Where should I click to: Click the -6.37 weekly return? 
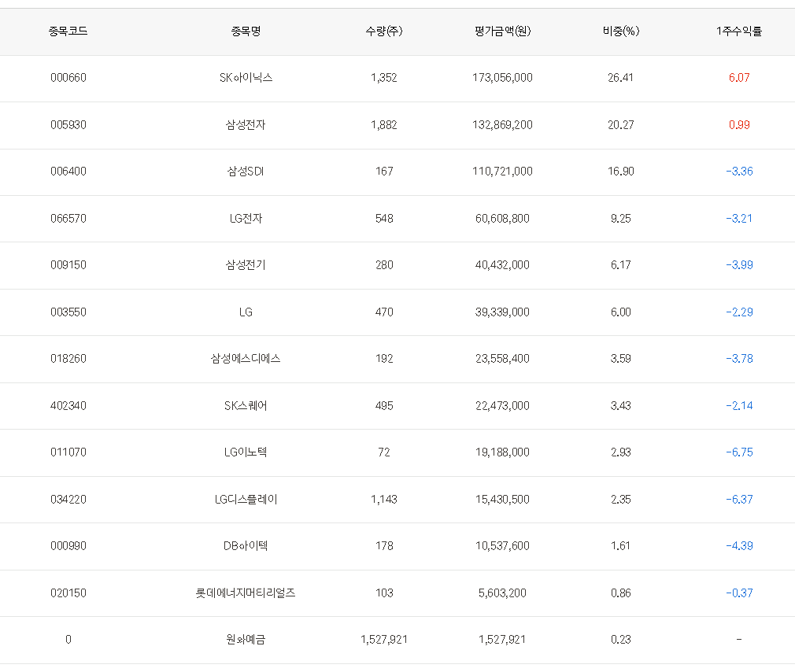click(x=739, y=500)
